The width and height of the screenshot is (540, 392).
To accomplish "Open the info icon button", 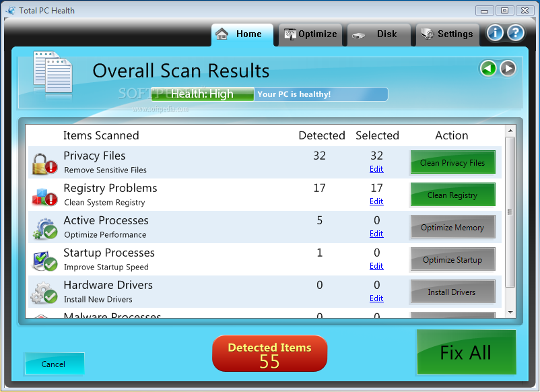I will click(x=495, y=33).
